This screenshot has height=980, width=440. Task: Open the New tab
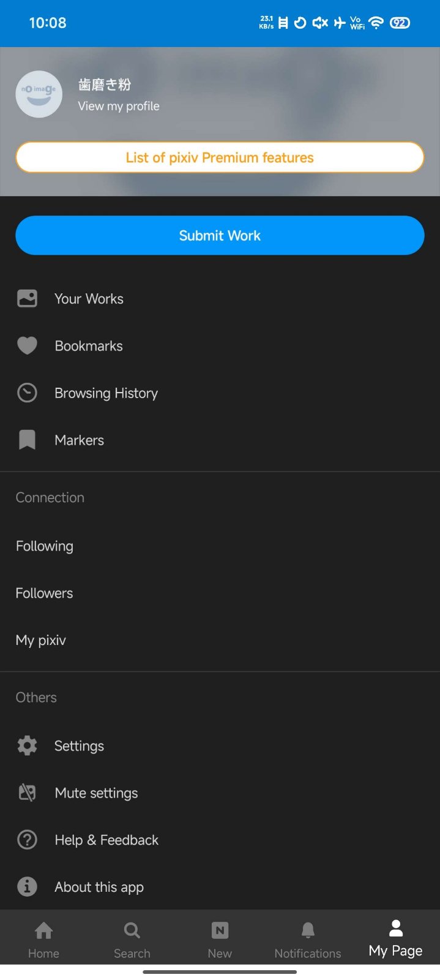[x=220, y=939]
